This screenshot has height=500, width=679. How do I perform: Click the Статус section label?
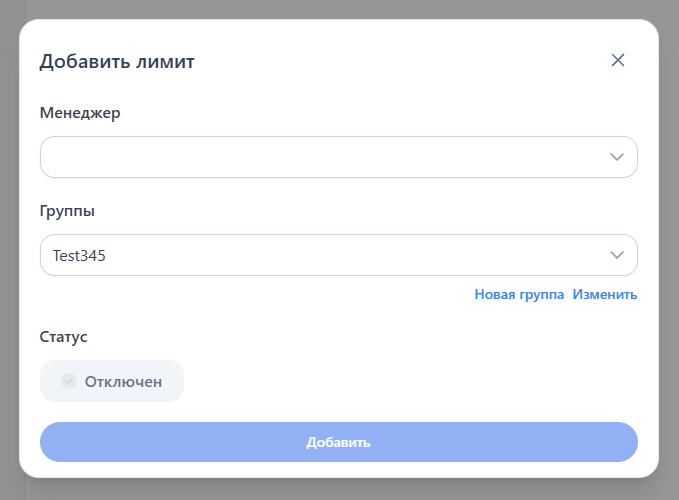pyautogui.click(x=64, y=337)
